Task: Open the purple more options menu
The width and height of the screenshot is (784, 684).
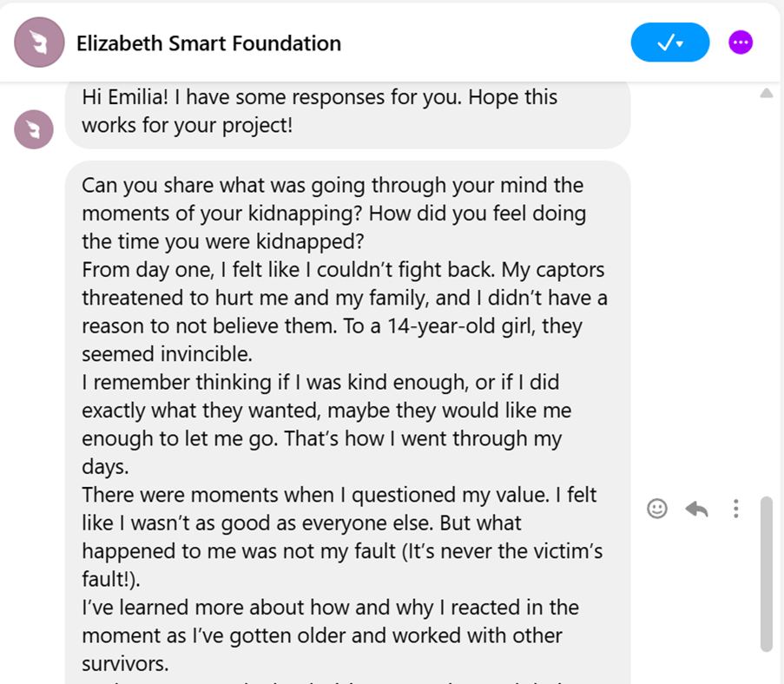Action: 741,43
